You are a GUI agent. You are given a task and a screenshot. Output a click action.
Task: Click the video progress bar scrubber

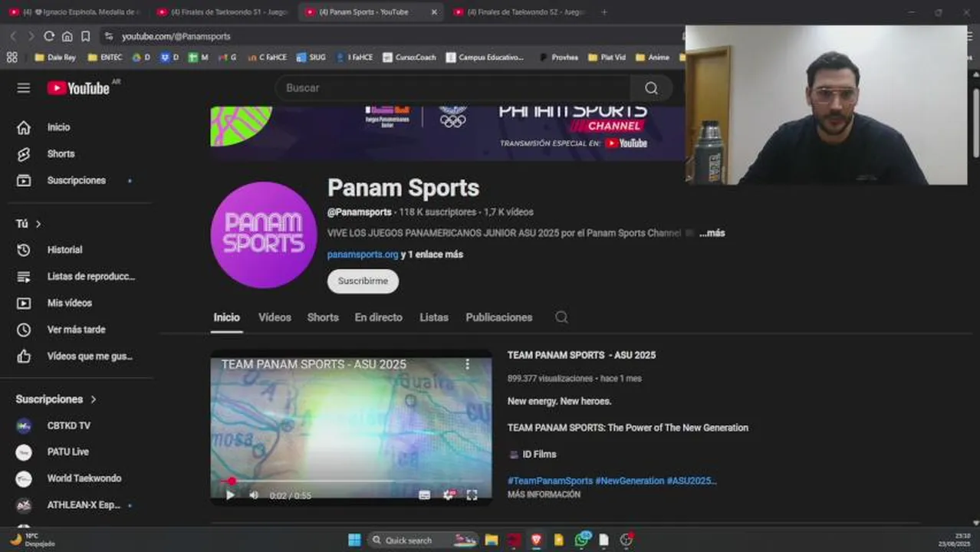232,481
